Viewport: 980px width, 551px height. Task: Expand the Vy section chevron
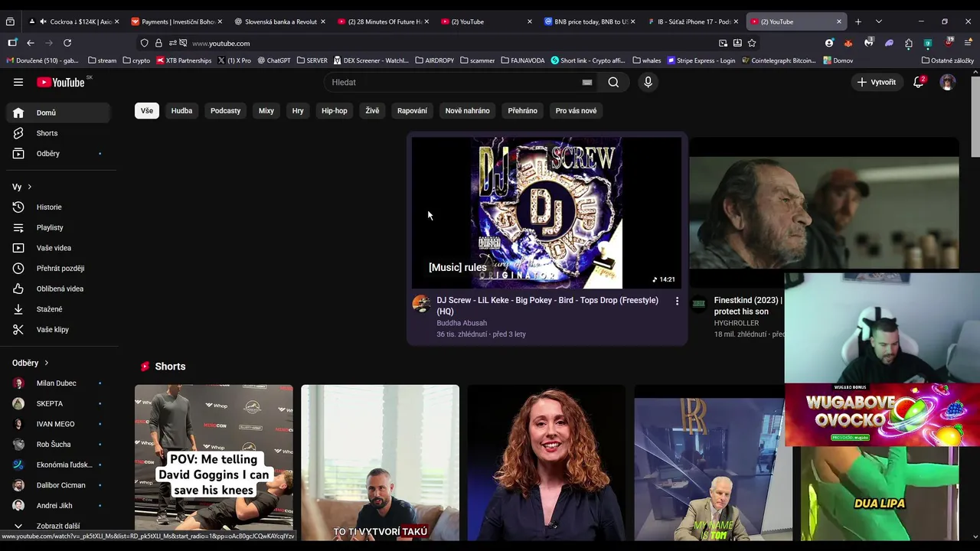coord(30,187)
